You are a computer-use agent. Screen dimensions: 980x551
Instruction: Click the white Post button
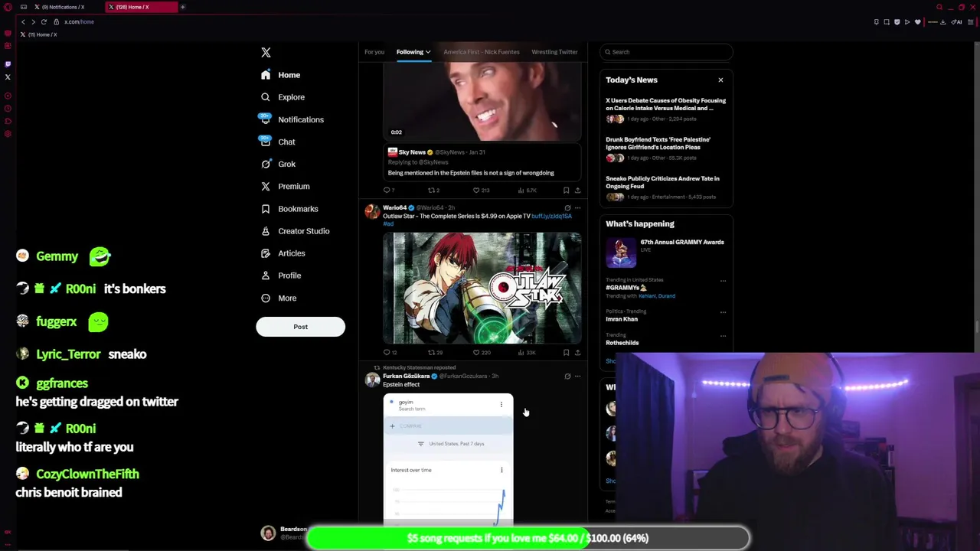(x=300, y=327)
